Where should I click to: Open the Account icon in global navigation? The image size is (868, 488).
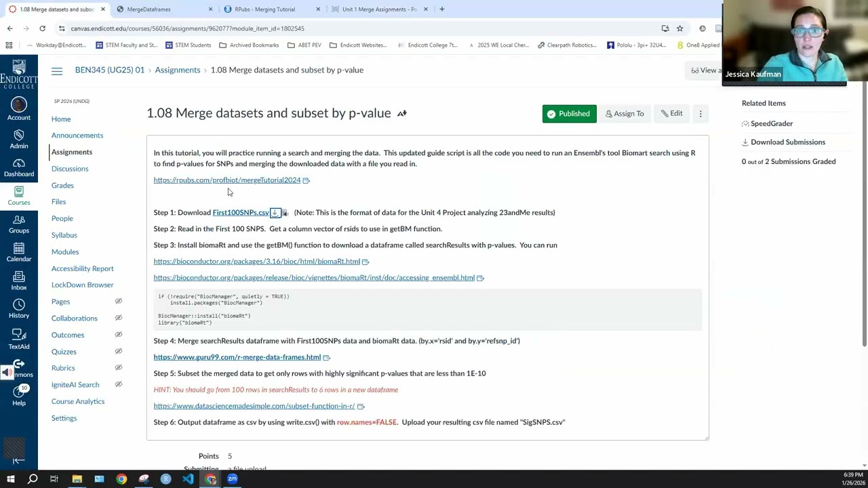[x=19, y=108]
